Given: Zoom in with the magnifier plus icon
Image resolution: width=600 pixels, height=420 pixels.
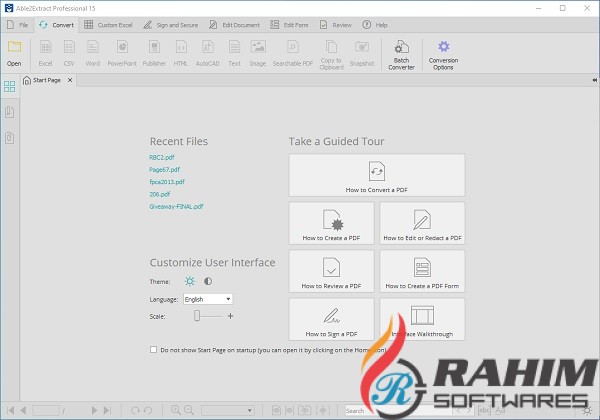Looking at the screenshot, I should 176,410.
